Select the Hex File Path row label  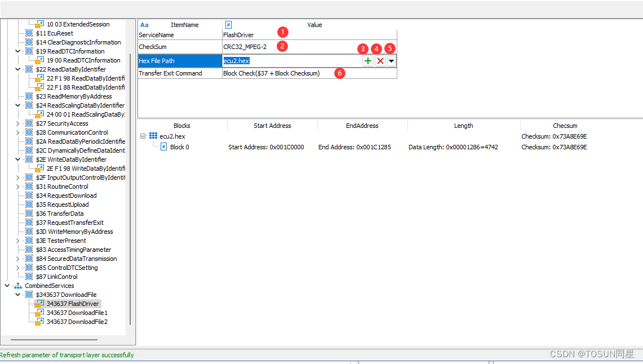180,61
